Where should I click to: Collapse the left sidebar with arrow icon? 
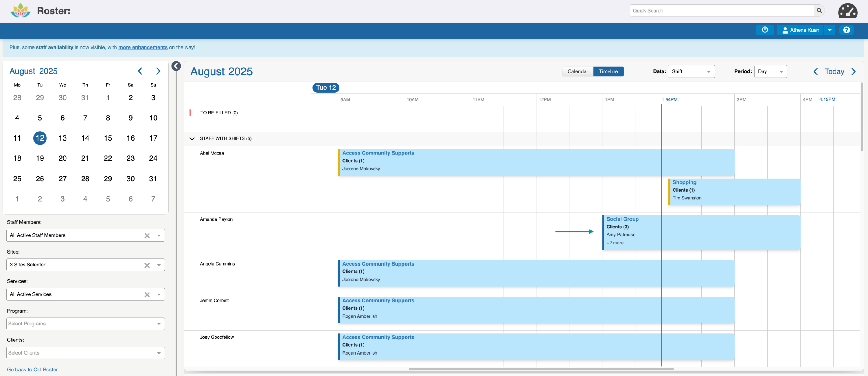(x=176, y=66)
